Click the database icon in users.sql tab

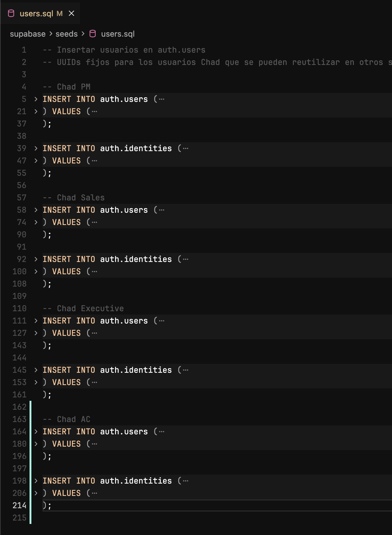point(11,14)
